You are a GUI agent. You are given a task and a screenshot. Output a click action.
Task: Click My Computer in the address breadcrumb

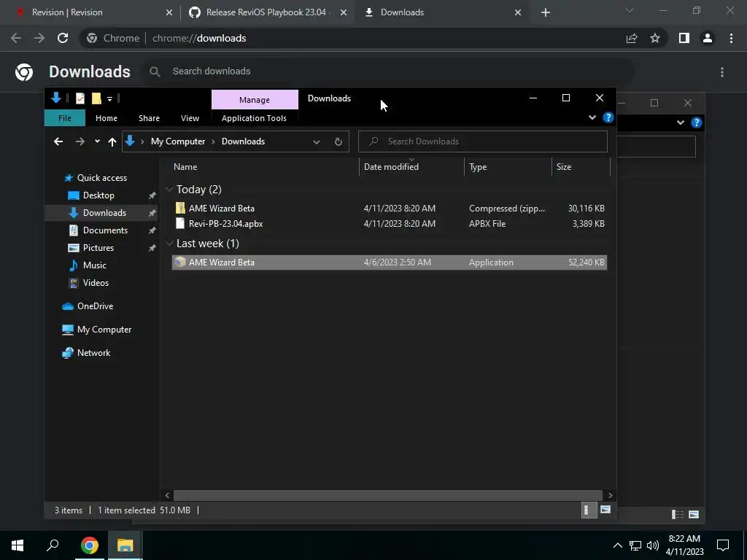click(x=178, y=141)
